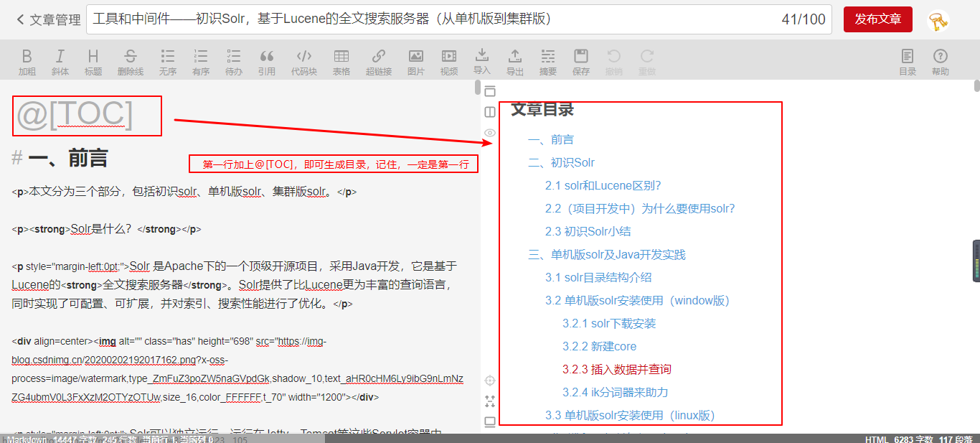
Task: Insert a heading (标题)
Action: coord(93,62)
